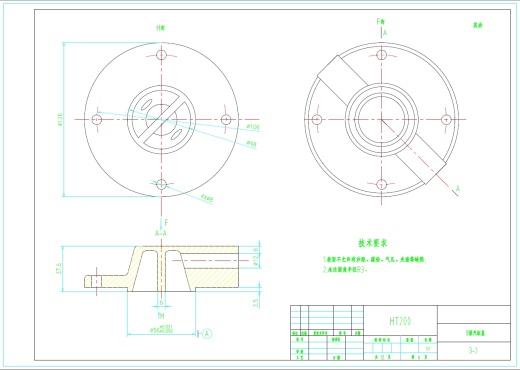
Task: Select the 4xø9 hole callout
Action: pos(207,198)
